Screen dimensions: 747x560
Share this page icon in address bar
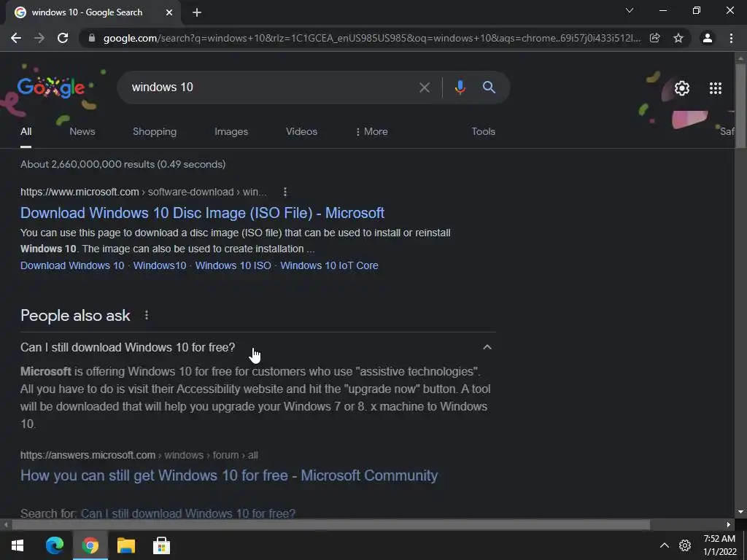[x=655, y=38]
